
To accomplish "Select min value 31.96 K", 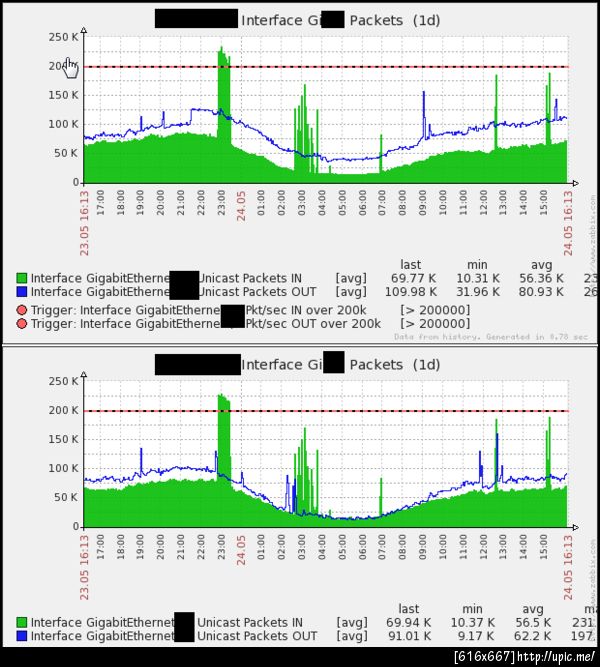I will click(x=477, y=292).
